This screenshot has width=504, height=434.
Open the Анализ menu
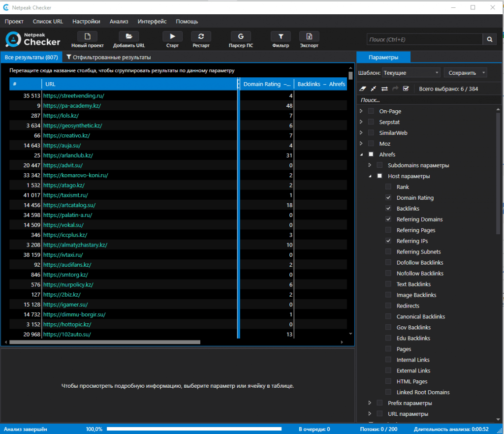pos(119,22)
